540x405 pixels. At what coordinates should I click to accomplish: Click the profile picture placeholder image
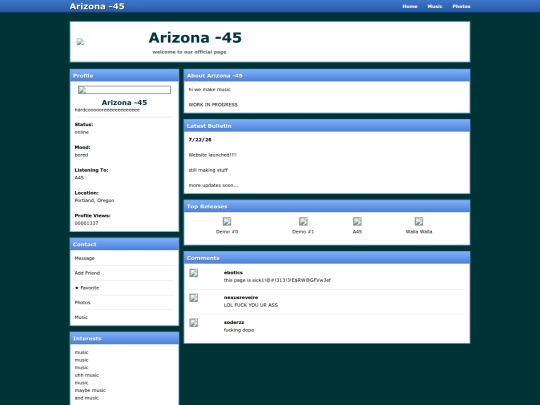[124, 90]
